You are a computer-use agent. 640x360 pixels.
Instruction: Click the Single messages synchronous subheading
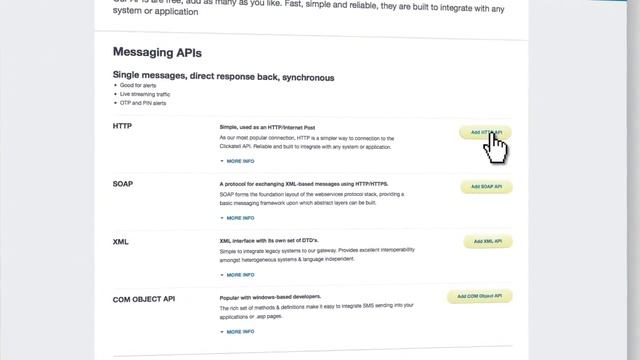click(223, 76)
